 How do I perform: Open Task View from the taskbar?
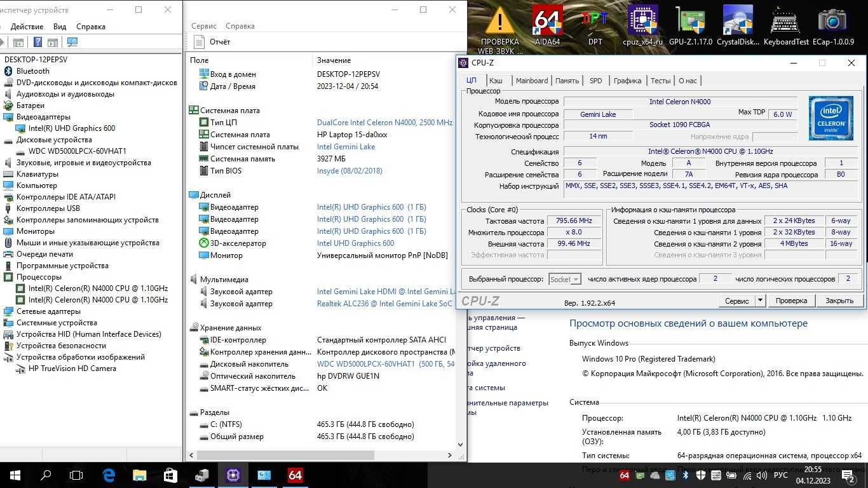click(76, 475)
